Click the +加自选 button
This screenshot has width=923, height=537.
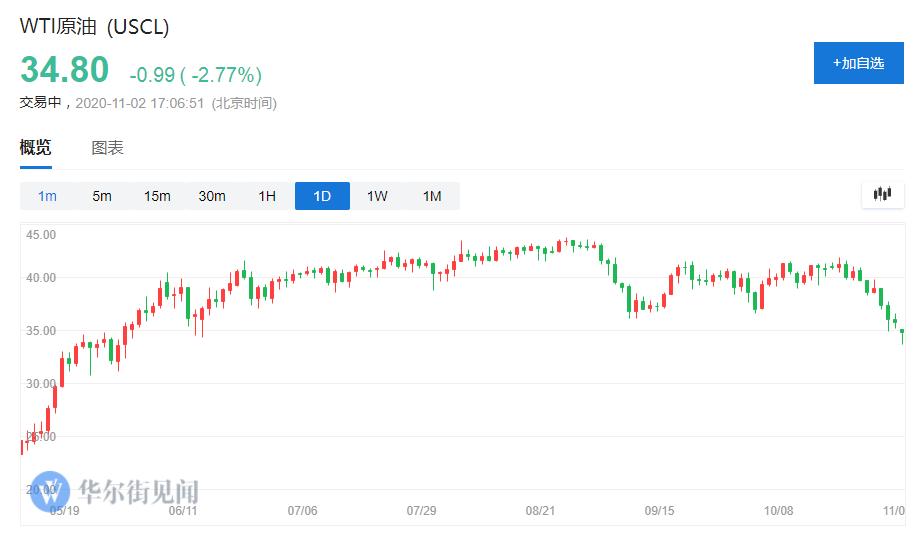point(858,63)
